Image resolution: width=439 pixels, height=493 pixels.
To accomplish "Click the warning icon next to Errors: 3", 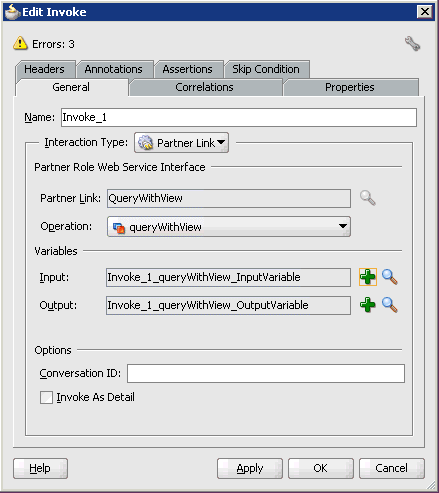I will click(x=20, y=43).
